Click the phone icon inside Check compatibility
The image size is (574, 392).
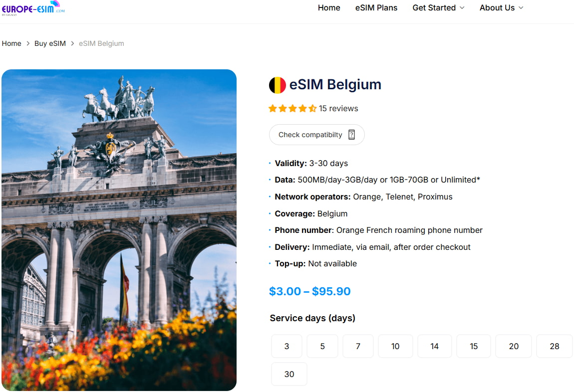[x=351, y=134]
